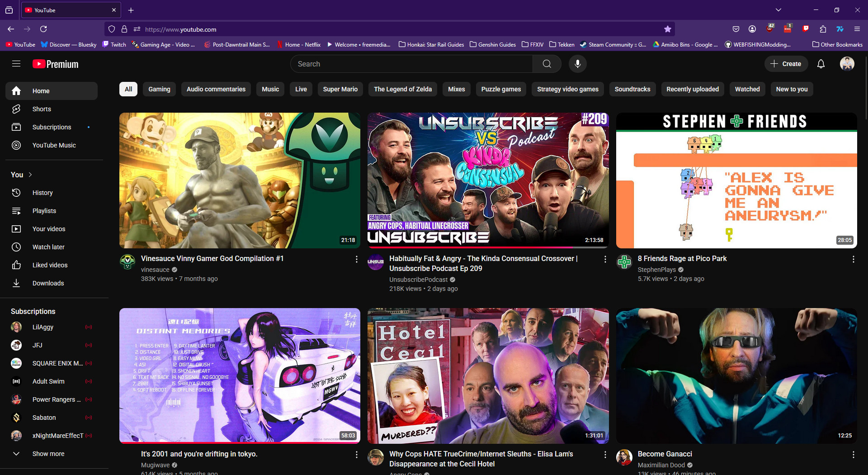Select the Recently uploaded chip

tap(693, 89)
